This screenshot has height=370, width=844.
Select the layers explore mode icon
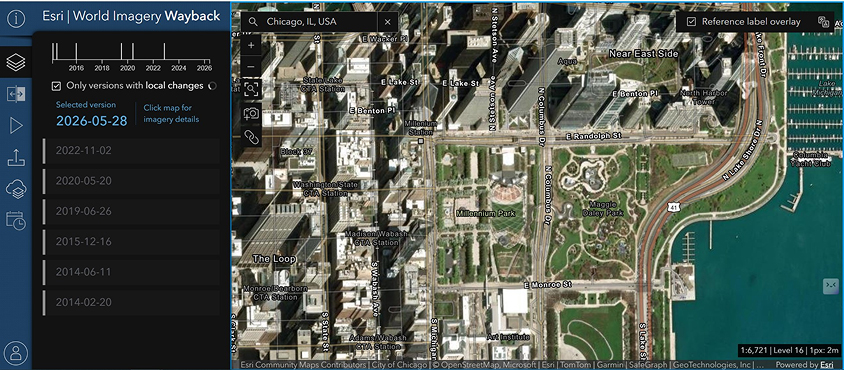(x=16, y=62)
